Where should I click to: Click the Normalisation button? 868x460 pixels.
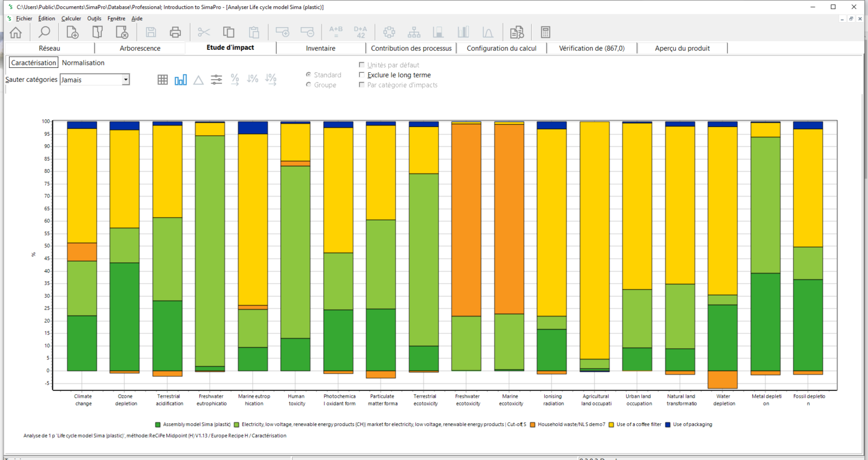[x=83, y=63]
